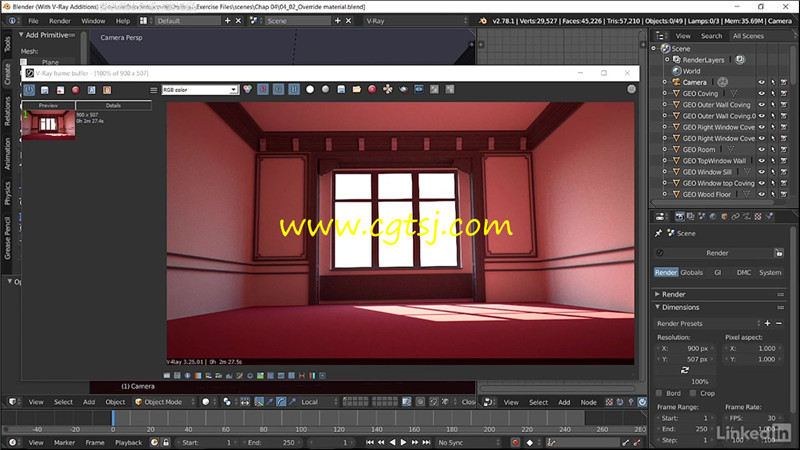
Task: Switch to alpha channel white circle
Action: coord(310,89)
